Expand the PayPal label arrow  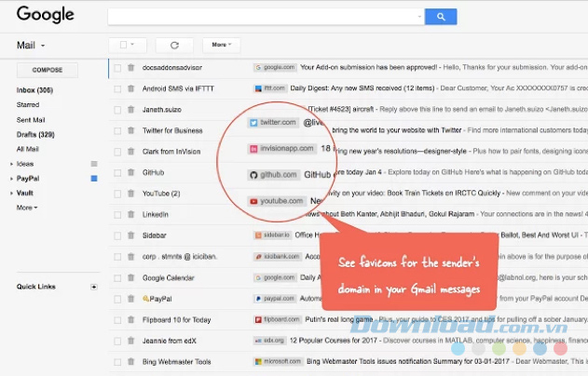(x=11, y=179)
